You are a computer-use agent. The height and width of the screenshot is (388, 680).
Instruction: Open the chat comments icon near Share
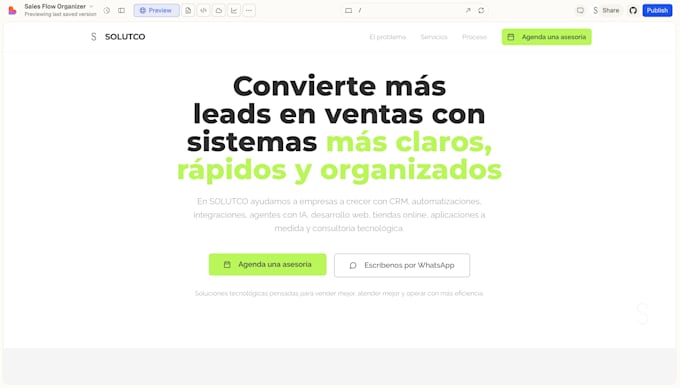(580, 10)
